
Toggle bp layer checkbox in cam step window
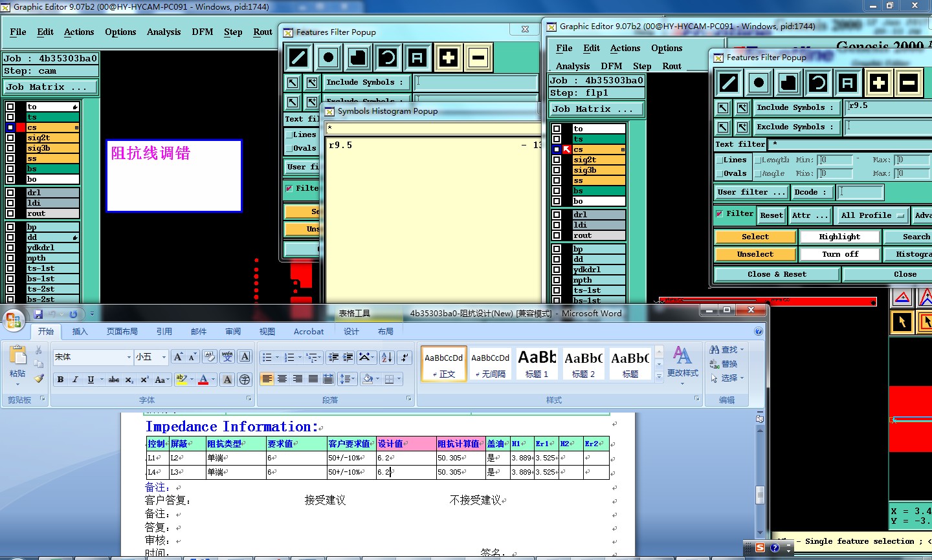[x=10, y=227]
